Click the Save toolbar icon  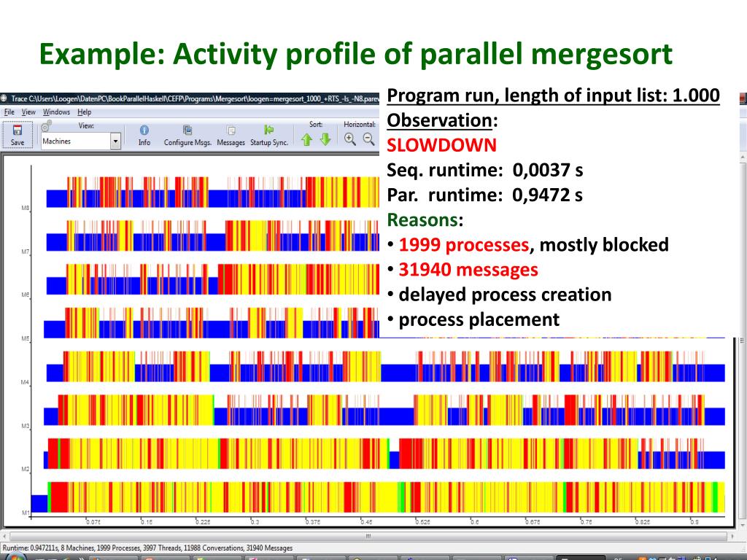point(18,130)
